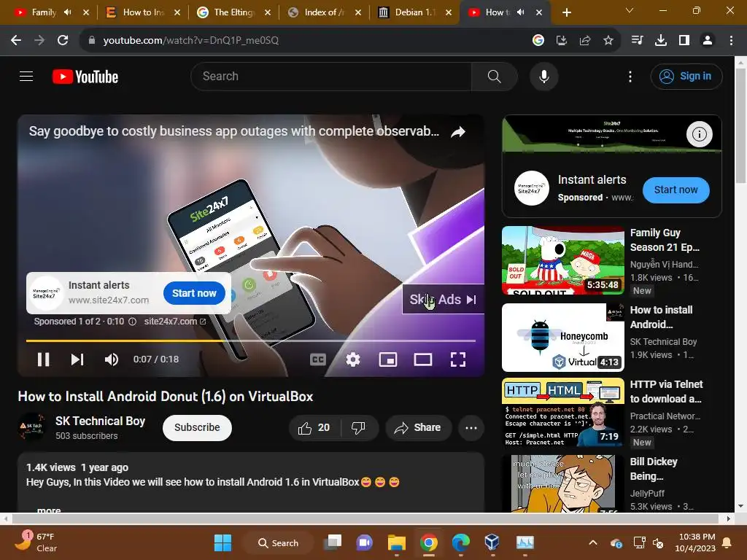
Task: Open File Explorer from the taskbar
Action: (x=396, y=542)
